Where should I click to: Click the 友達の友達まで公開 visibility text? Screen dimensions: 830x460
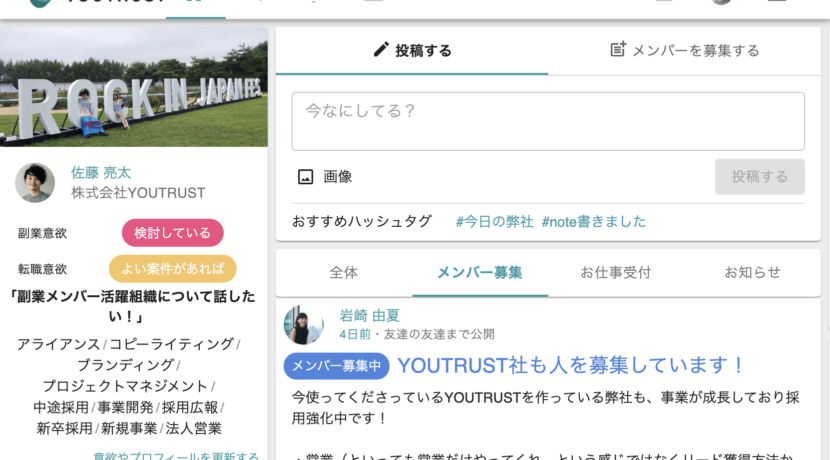(439, 335)
